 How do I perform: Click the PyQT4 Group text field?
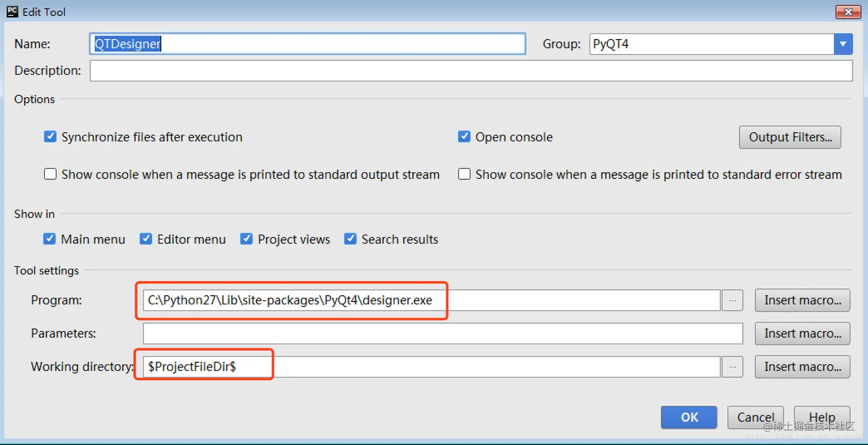click(712, 44)
